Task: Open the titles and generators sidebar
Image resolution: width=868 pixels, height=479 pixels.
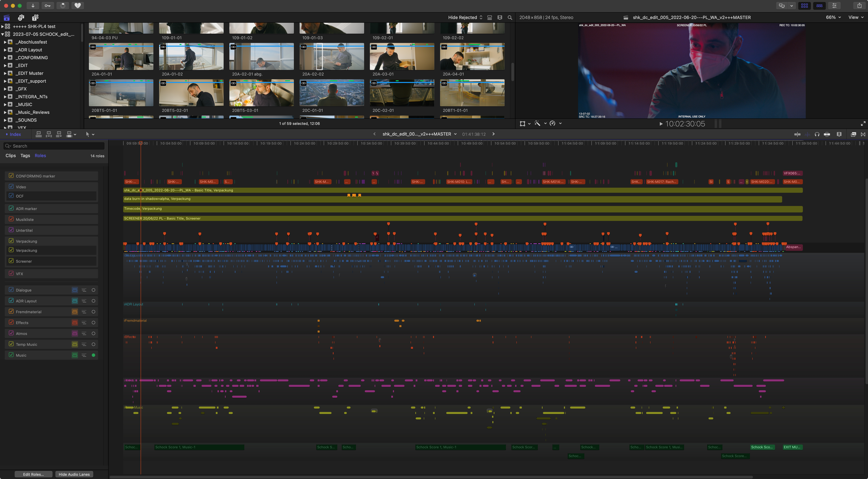Action: [x=35, y=17]
